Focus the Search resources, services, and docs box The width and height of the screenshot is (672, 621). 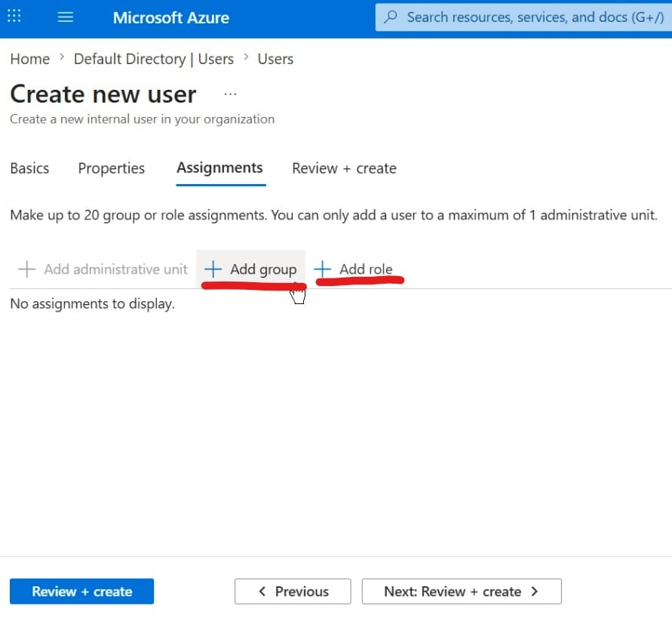point(523,17)
